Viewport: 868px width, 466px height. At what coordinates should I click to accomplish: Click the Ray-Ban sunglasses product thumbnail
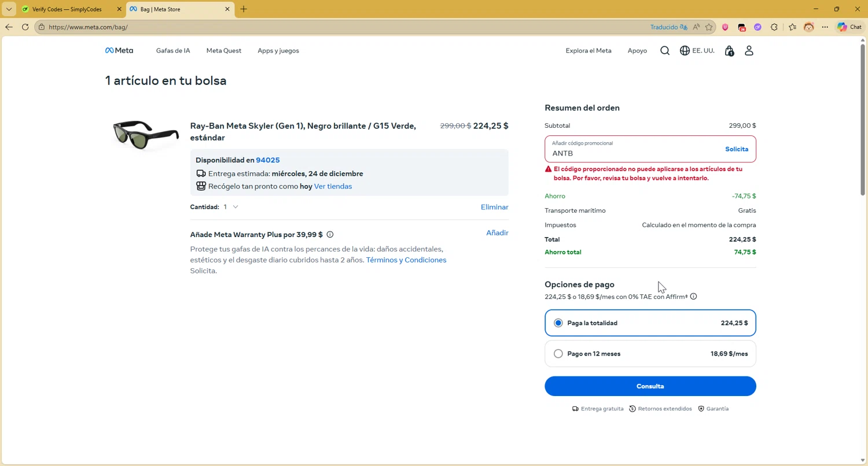coord(145,134)
